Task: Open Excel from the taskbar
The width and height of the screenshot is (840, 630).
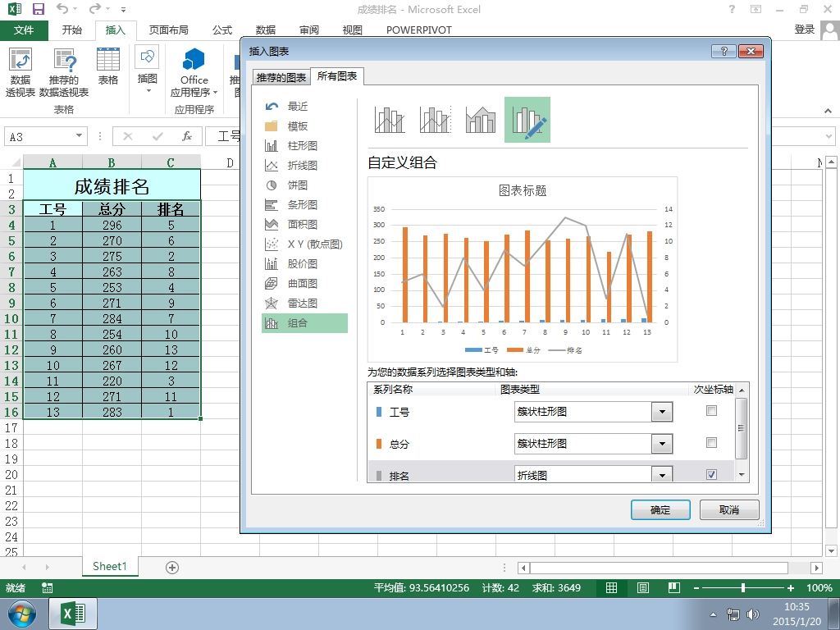Action: (73, 614)
